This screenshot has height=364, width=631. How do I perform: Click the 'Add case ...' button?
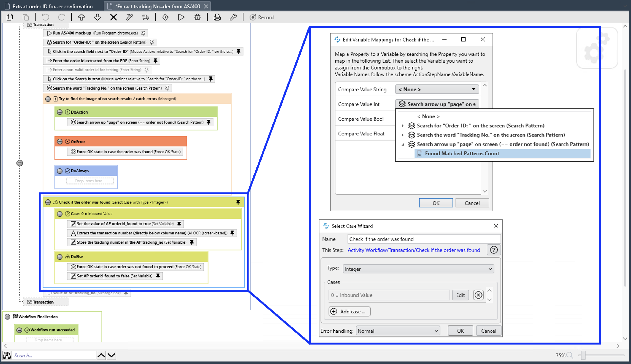click(x=349, y=311)
